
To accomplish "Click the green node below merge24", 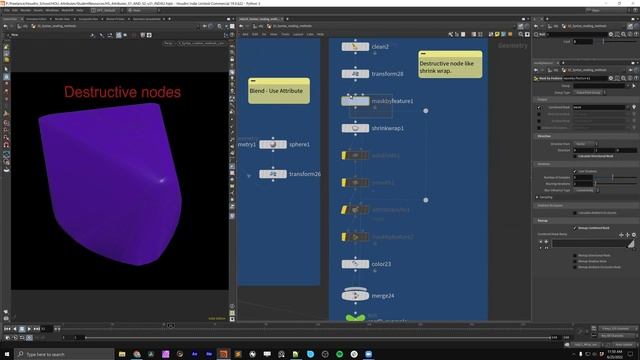I will [x=355, y=318].
